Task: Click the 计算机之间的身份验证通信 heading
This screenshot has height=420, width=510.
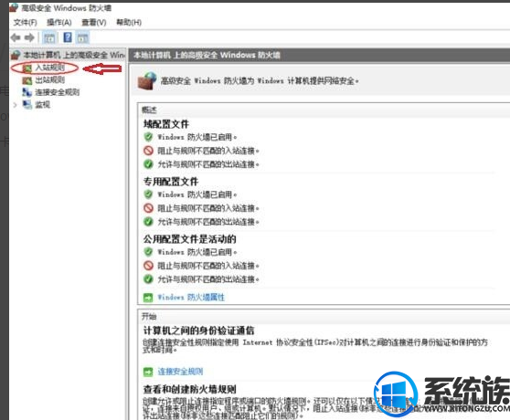Action: 198,331
